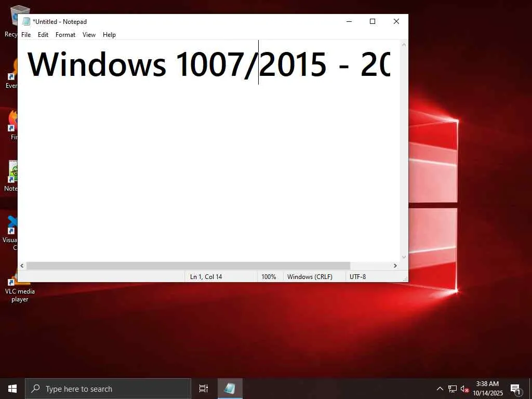
Task: Close the Notepad window
Action: point(396,21)
